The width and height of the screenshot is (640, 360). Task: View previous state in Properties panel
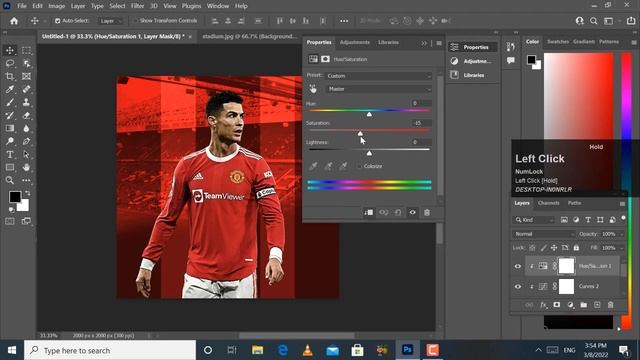[x=383, y=212]
